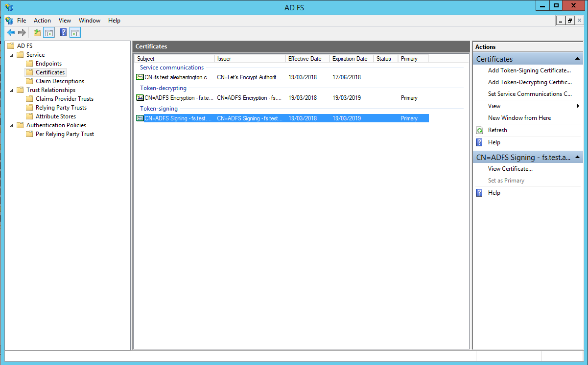Open the Window menu
Image resolution: width=588 pixels, height=365 pixels.
(90, 21)
